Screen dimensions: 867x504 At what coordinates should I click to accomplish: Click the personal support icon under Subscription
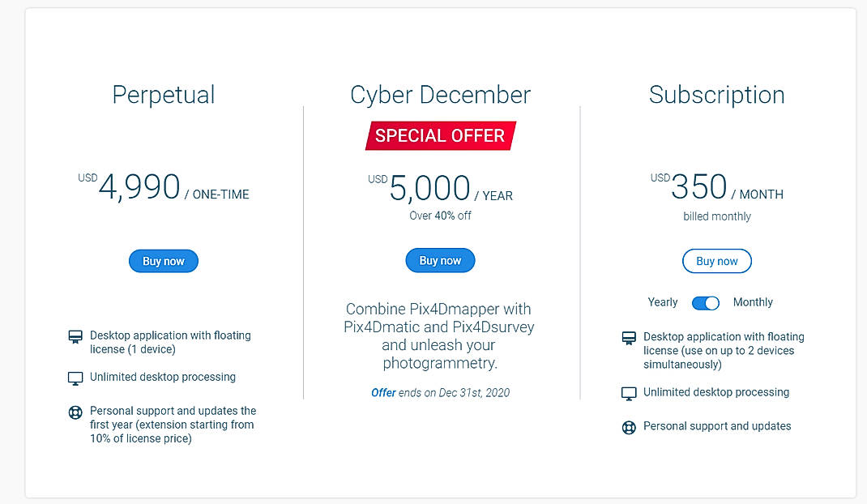tap(629, 426)
